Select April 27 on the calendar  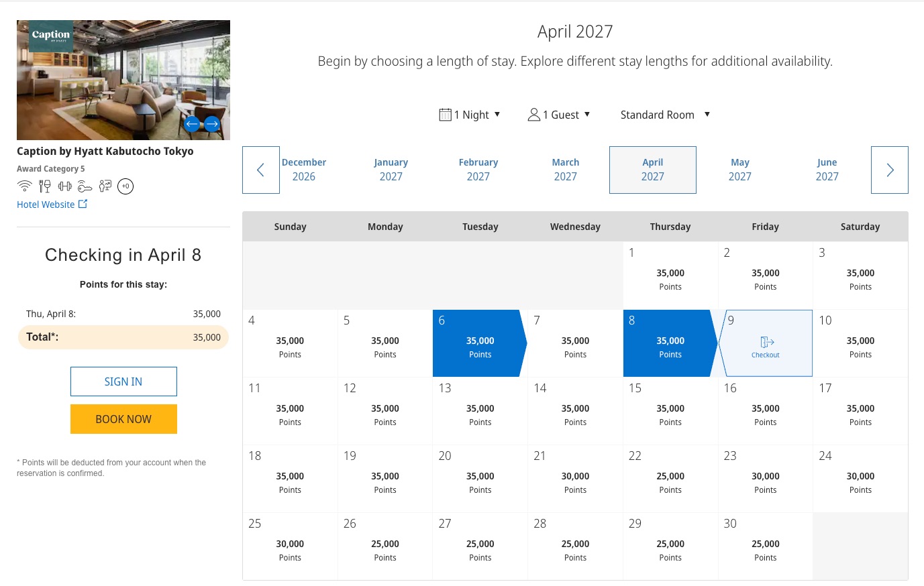point(480,546)
